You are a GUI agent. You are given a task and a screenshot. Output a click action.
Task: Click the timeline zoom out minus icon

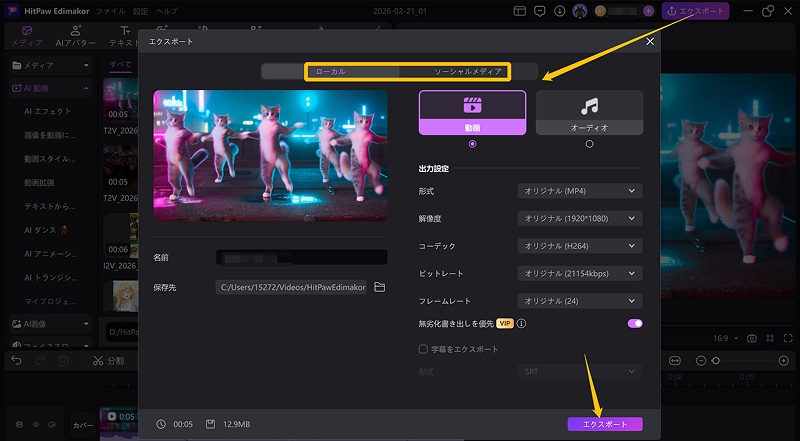[701, 361]
